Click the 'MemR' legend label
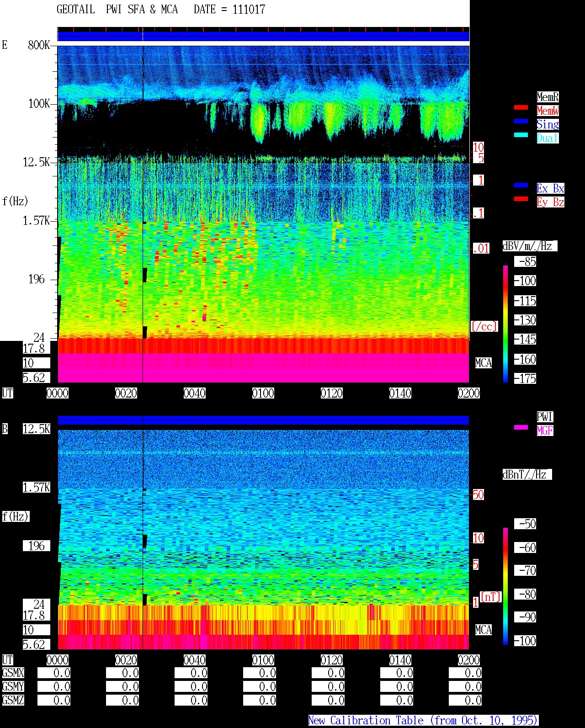 tap(548, 97)
